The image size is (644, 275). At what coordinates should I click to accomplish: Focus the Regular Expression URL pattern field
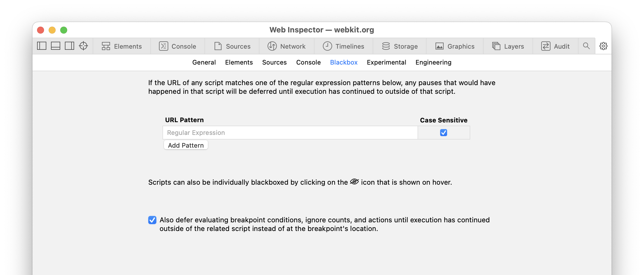[x=290, y=133]
